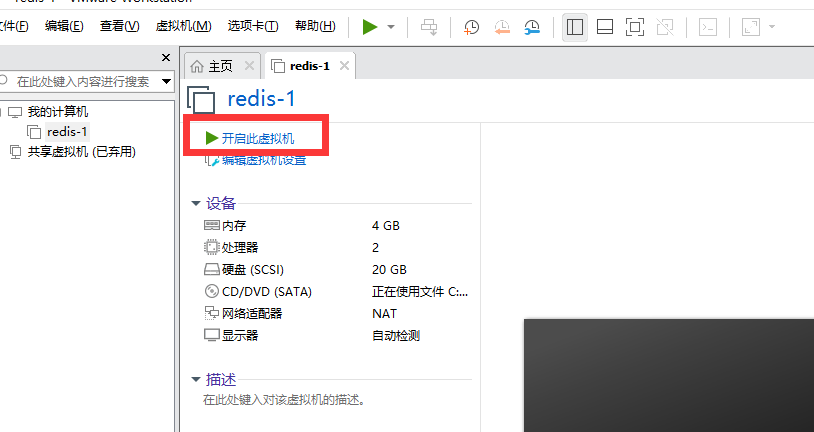Open the power options dropdown arrow
Image resolution: width=814 pixels, height=432 pixels.
coord(391,27)
